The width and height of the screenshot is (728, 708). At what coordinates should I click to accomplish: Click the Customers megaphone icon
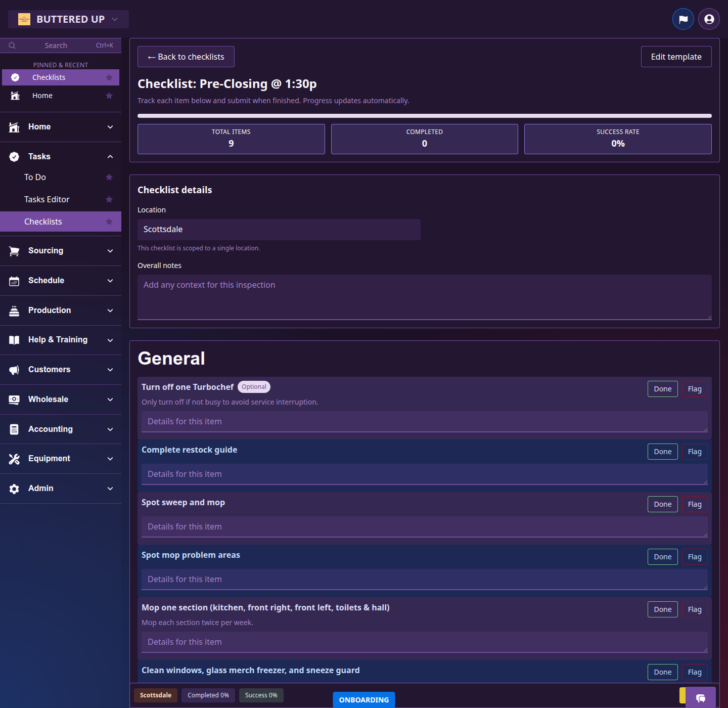point(14,370)
